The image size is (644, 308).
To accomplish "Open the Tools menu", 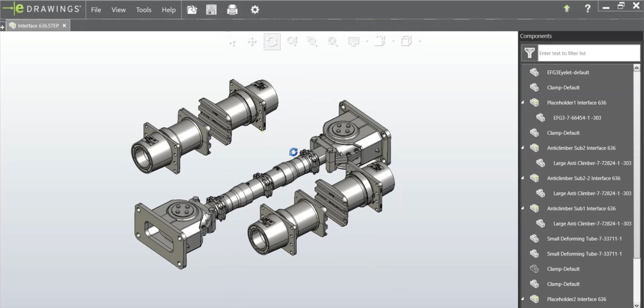I will tap(143, 10).
